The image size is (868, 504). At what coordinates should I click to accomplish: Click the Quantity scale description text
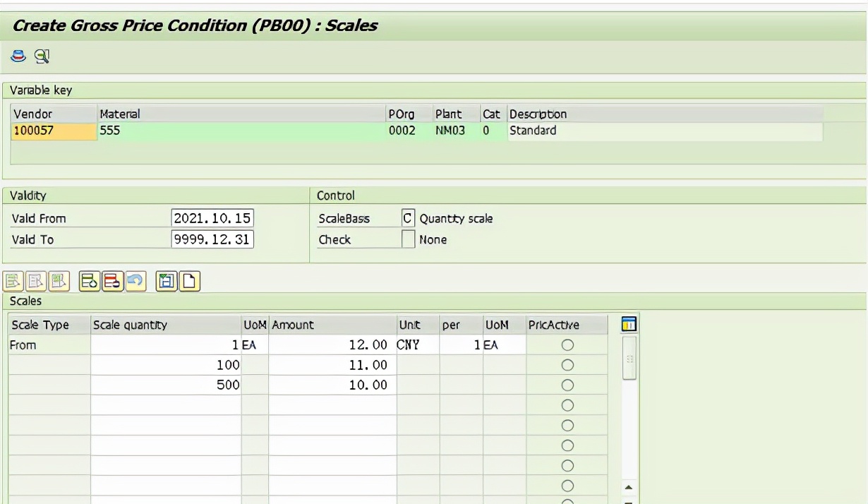456,219
